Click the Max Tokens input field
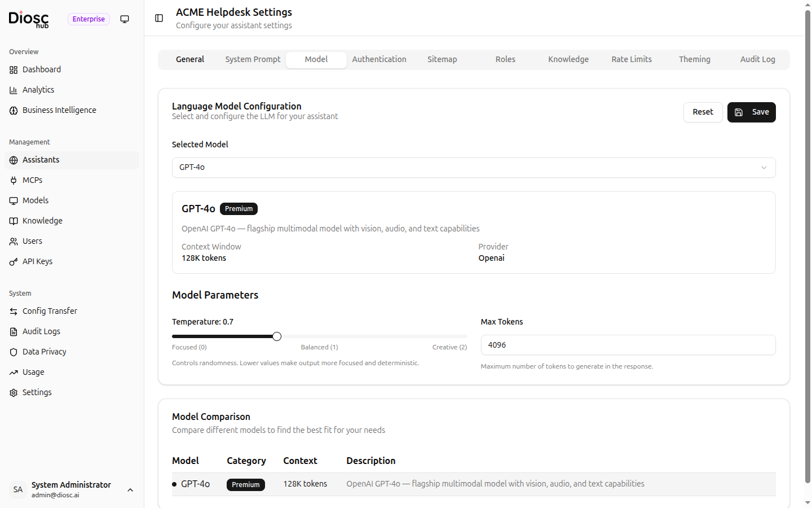The width and height of the screenshot is (812, 508). click(x=628, y=345)
